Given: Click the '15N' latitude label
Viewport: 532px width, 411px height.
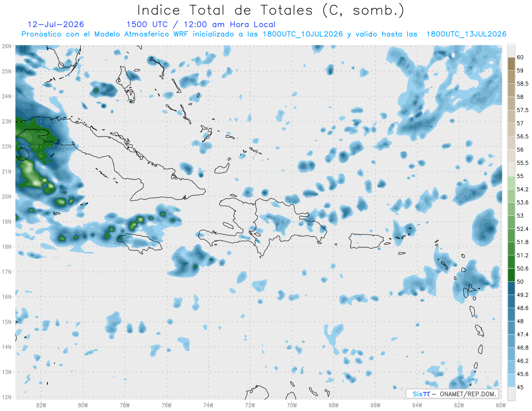Looking at the screenshot, I should [6, 322].
